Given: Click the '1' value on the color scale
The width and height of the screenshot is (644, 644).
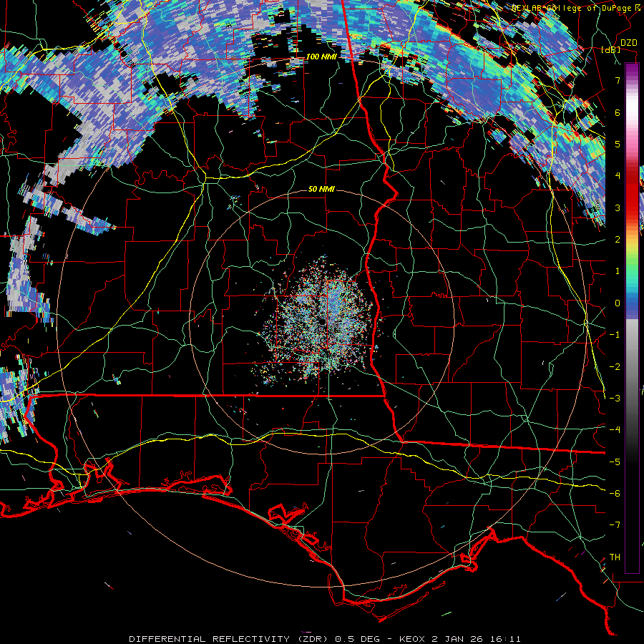Looking at the screenshot, I should [618, 271].
